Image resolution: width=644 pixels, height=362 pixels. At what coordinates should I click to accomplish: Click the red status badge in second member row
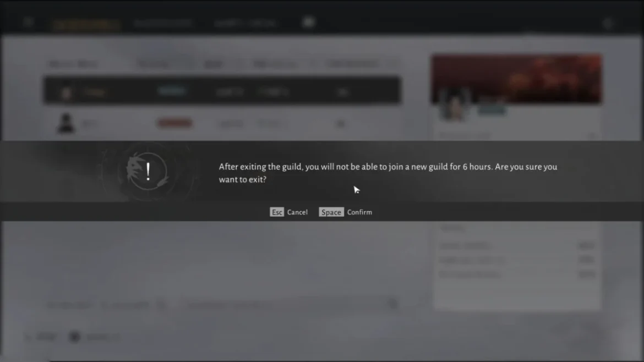(x=174, y=123)
